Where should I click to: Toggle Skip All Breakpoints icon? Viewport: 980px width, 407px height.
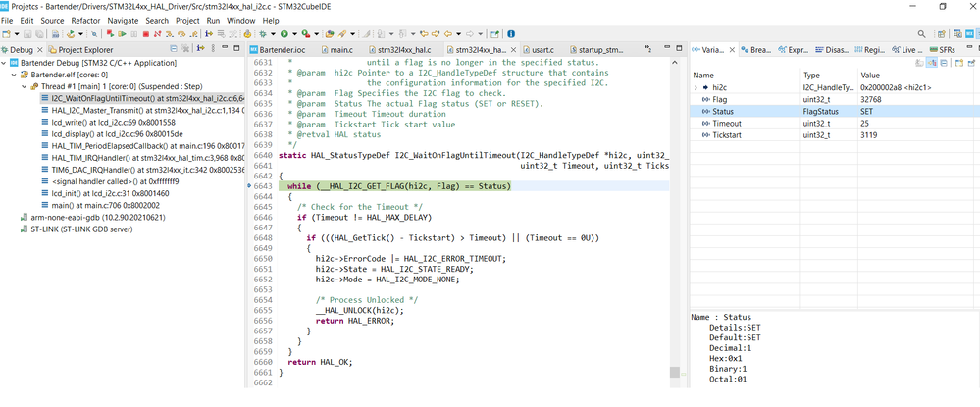click(94, 33)
